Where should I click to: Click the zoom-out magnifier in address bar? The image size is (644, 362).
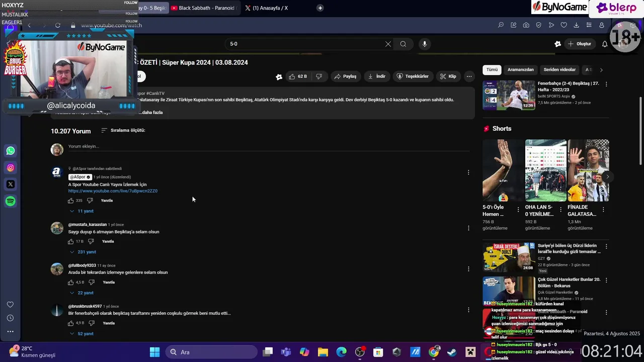[x=501, y=25]
